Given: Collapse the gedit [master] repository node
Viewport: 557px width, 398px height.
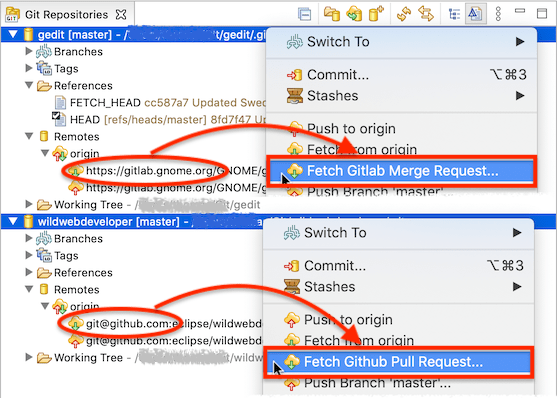Looking at the screenshot, I should (13, 34).
